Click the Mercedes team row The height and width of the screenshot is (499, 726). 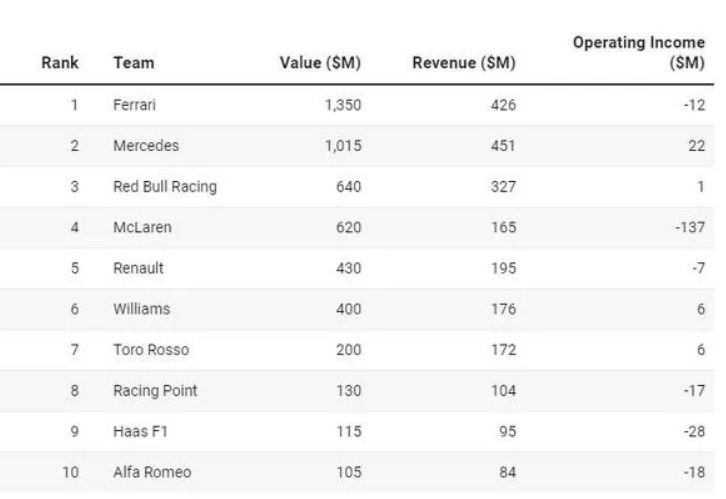pos(357,146)
